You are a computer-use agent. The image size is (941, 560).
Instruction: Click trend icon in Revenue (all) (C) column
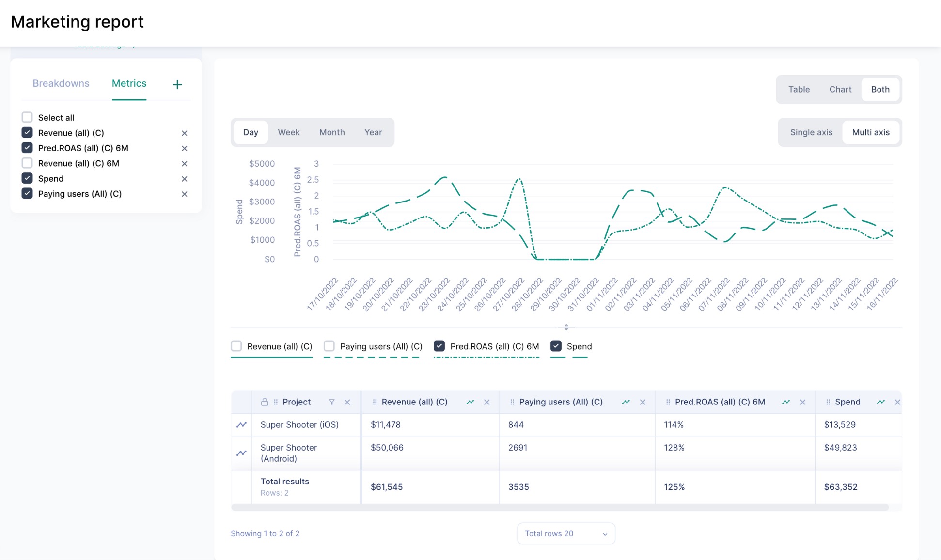[x=470, y=402]
